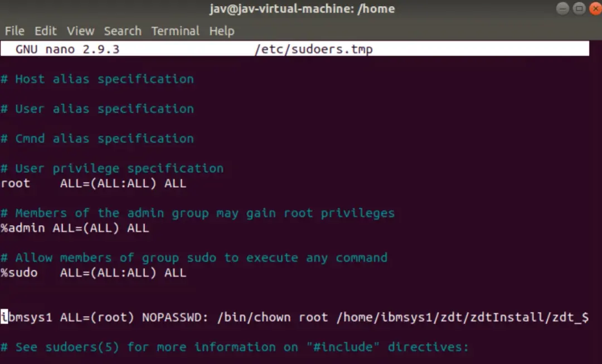Open the Help menu
Viewport: 602px width, 364px height.
tap(221, 31)
